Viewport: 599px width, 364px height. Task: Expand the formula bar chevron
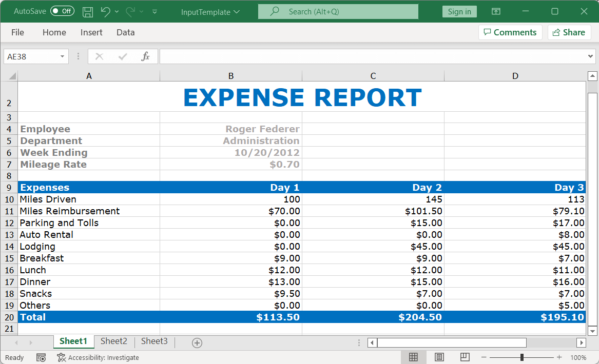point(590,56)
